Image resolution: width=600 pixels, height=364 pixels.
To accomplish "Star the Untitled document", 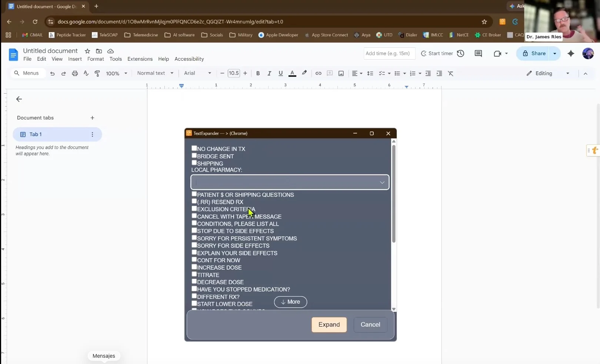I will click(x=87, y=51).
